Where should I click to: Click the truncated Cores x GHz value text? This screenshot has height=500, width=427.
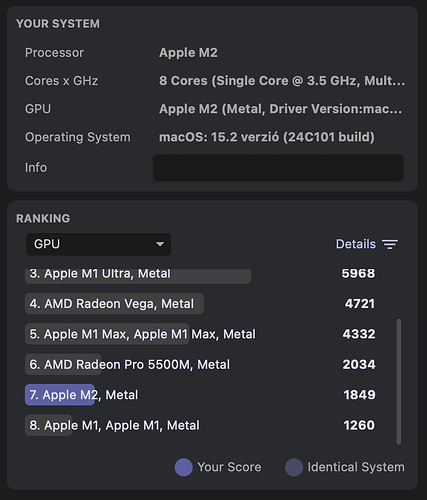(282, 81)
